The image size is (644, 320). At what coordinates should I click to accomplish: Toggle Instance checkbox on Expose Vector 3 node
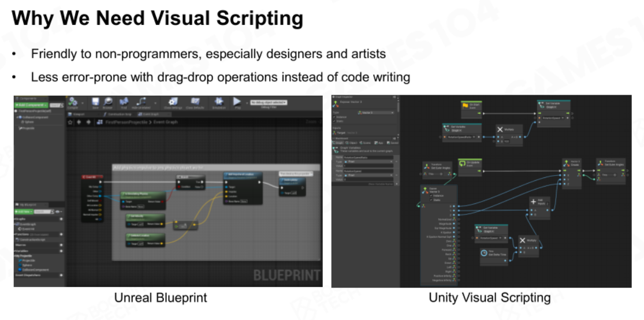(431, 196)
